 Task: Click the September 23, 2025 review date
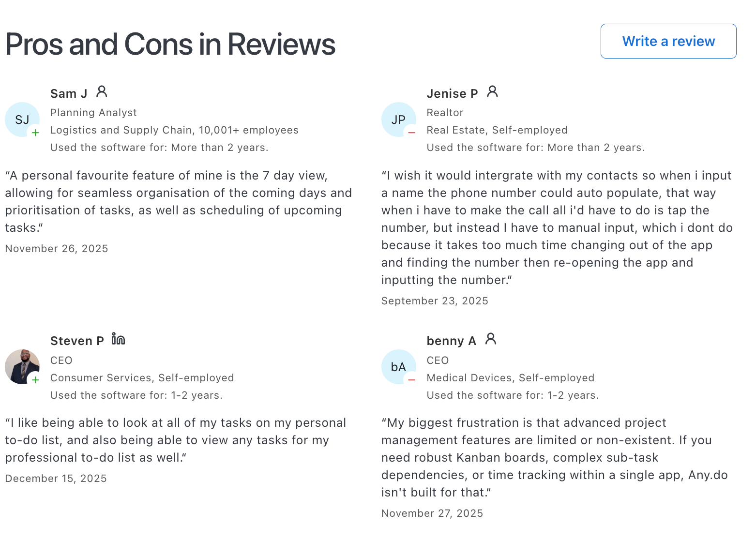pos(435,301)
